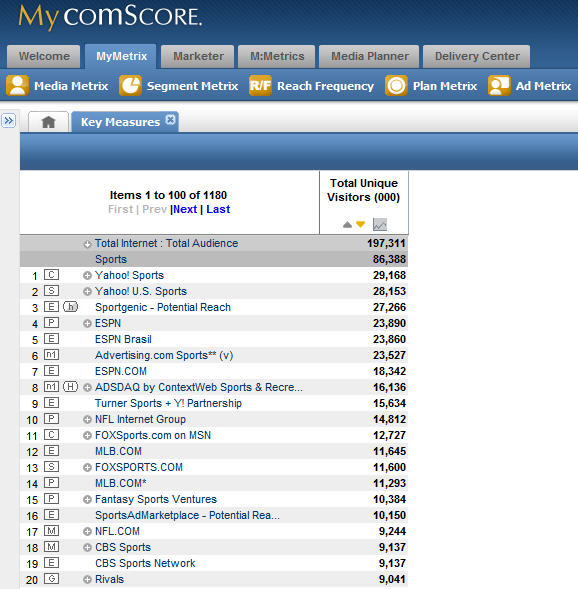Click the H badge beside ADSDAQ by ContextWeb
Screen dimensions: 578x589
70,387
